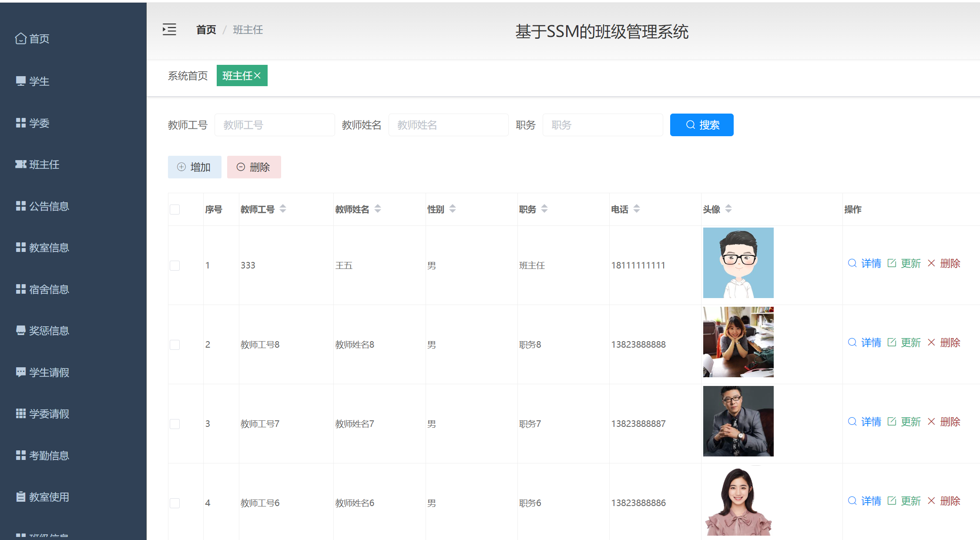Click the 增加 add button
This screenshot has width=980, height=540.
(195, 167)
